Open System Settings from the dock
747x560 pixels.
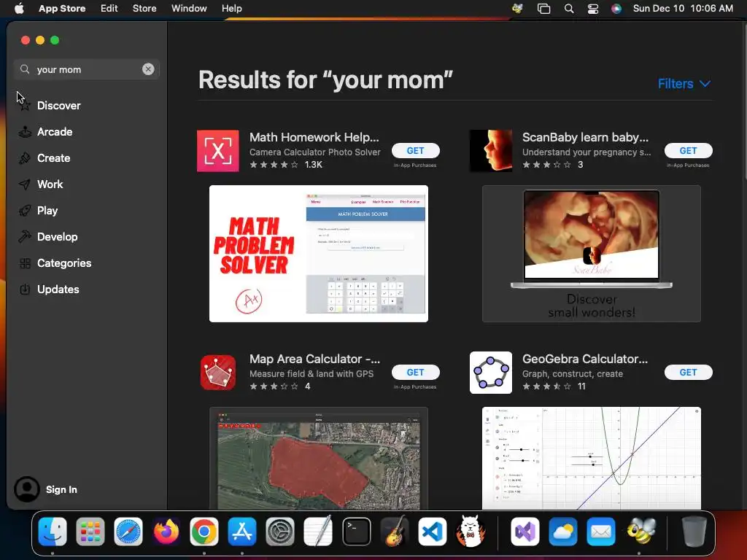coord(280,532)
